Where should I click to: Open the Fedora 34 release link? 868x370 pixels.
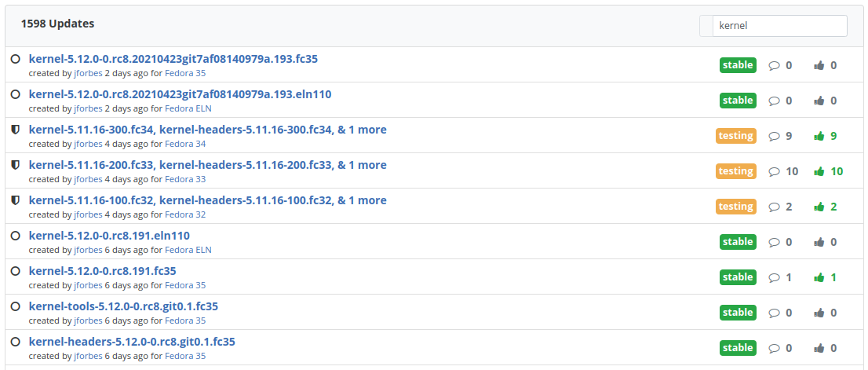[185, 144]
